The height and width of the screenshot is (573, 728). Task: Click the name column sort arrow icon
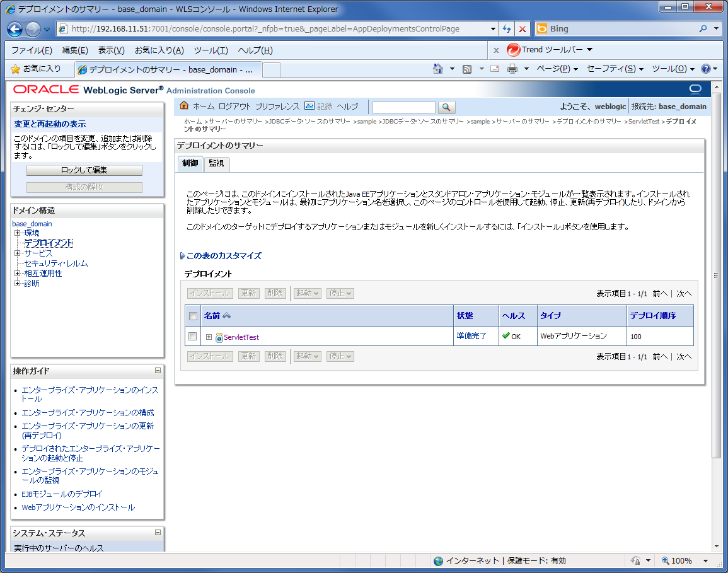click(226, 316)
